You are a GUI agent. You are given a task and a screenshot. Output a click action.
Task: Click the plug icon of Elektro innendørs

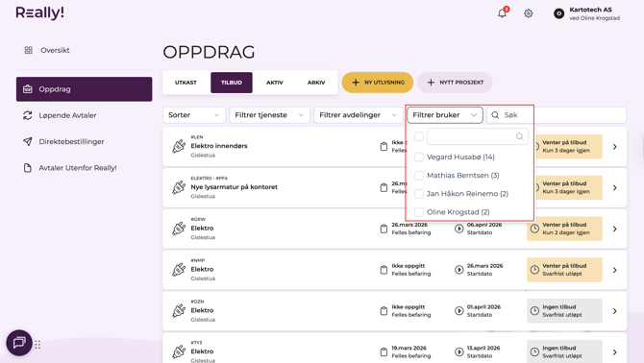[x=179, y=146]
